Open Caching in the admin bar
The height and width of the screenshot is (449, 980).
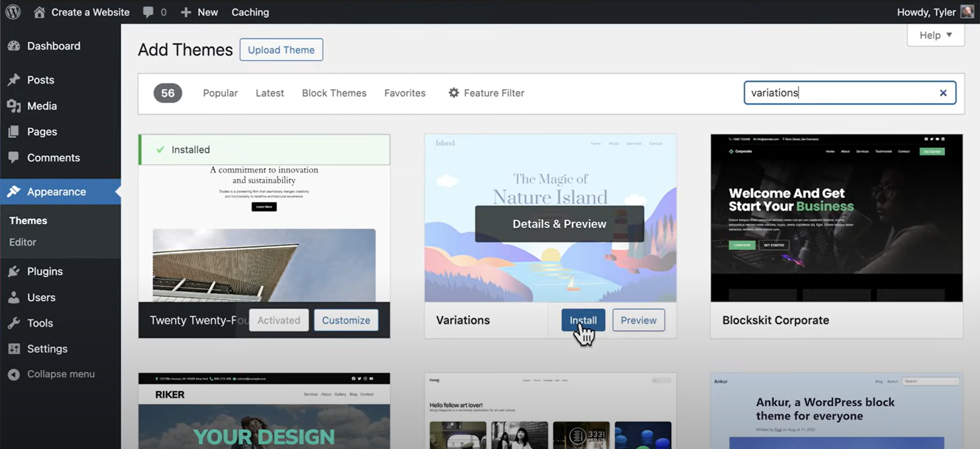(x=250, y=12)
